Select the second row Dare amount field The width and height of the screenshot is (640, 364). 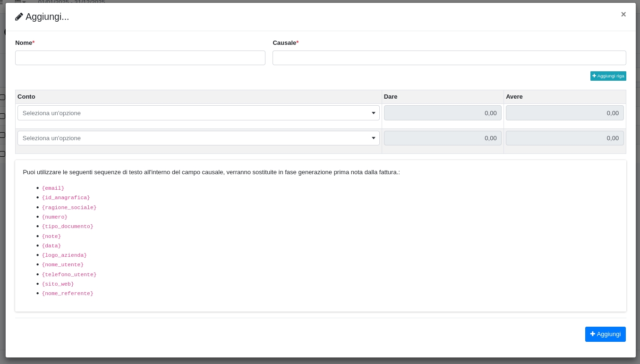(442, 138)
